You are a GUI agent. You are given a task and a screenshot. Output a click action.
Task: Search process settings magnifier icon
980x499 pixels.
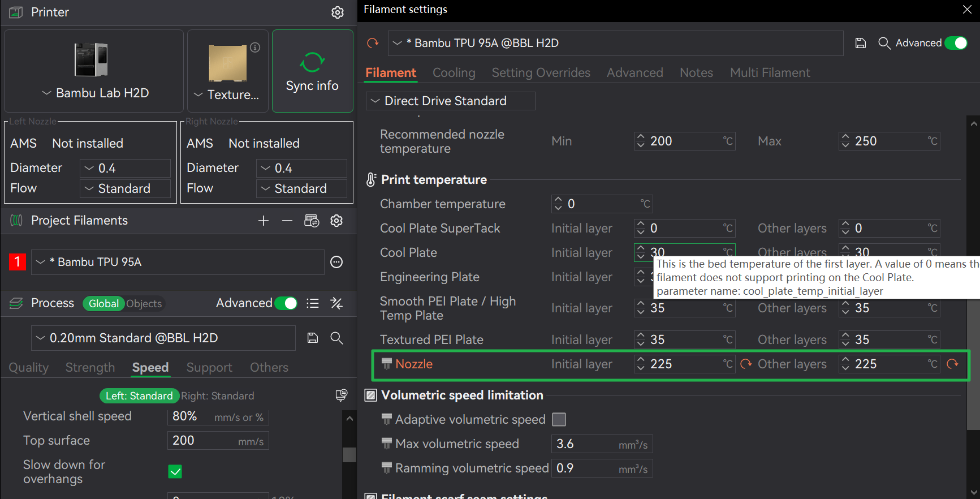pyautogui.click(x=336, y=338)
